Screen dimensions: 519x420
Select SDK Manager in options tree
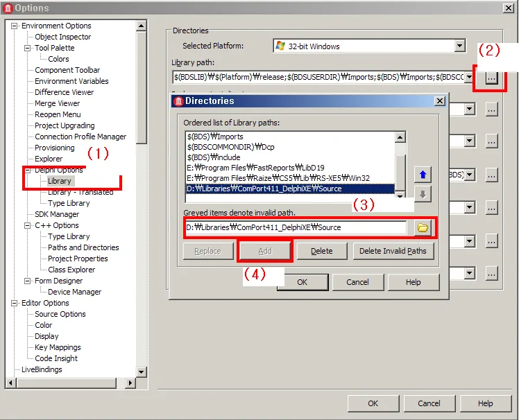(57, 214)
